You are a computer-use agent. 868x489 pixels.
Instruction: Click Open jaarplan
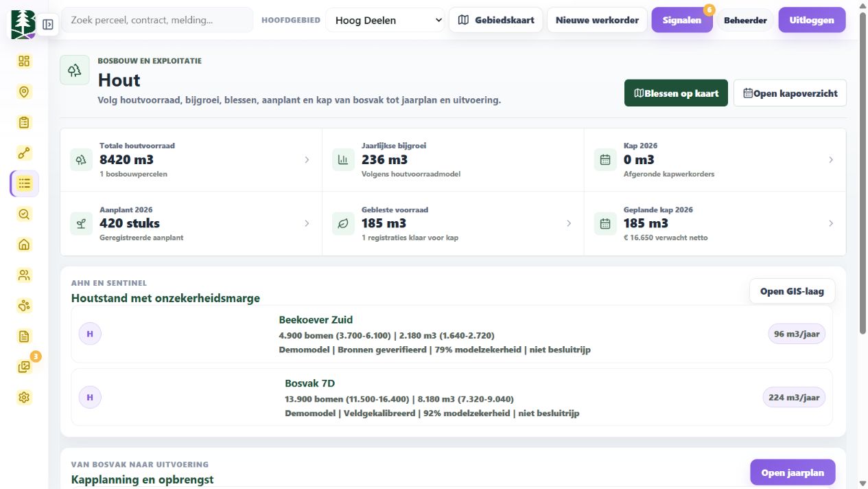[x=793, y=473]
